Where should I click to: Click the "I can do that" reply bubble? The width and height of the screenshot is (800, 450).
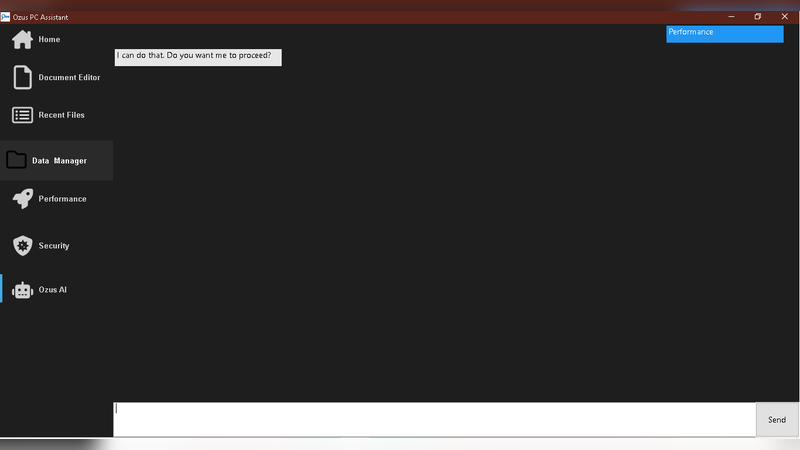(x=197, y=57)
